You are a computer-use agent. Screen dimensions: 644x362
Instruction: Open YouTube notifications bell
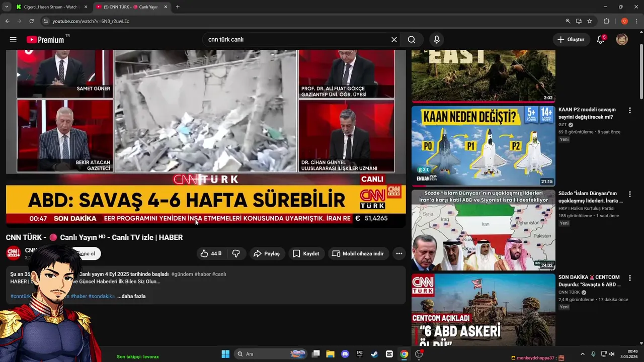[600, 40]
